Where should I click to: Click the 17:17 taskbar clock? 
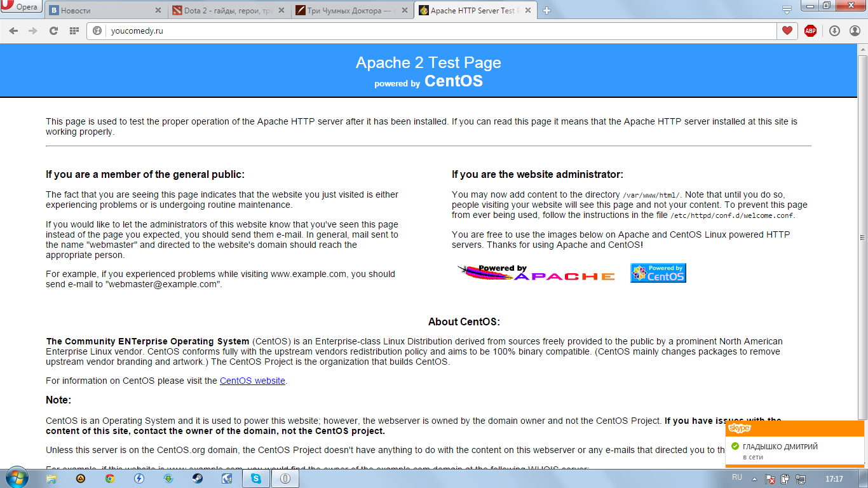pyautogui.click(x=834, y=478)
